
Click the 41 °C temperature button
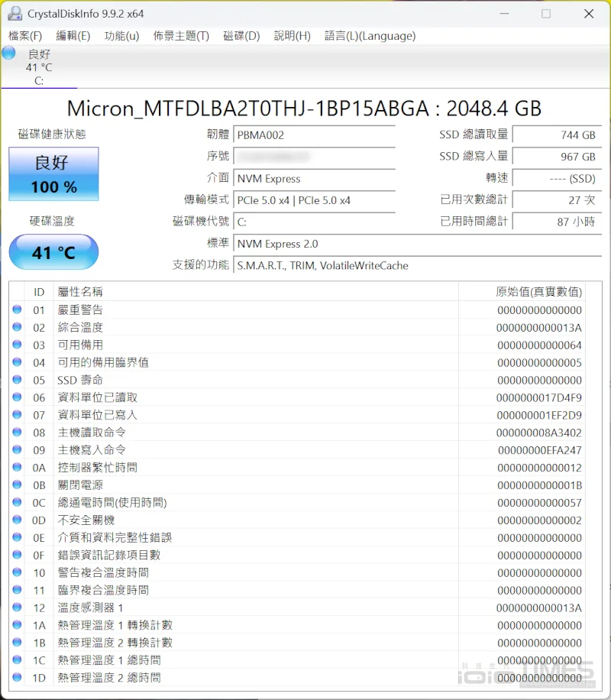[53, 252]
